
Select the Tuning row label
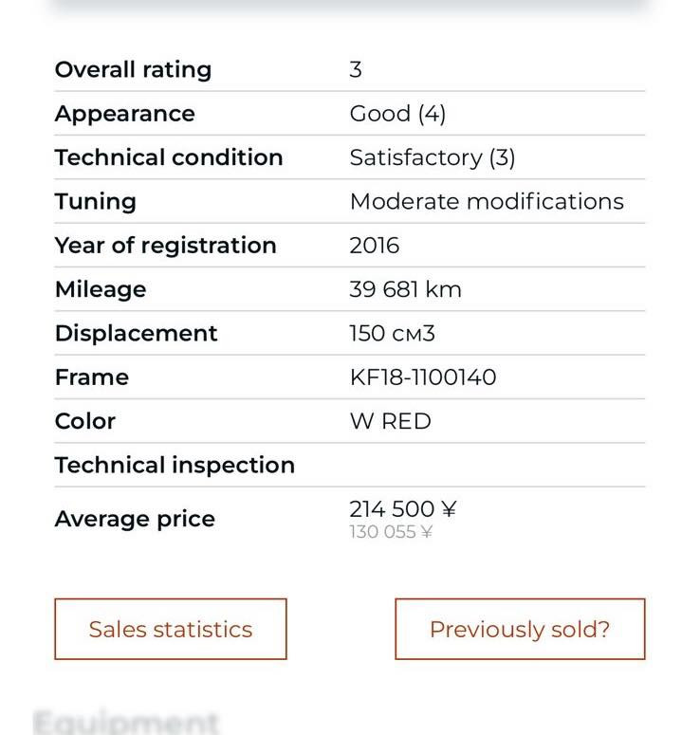[96, 202]
